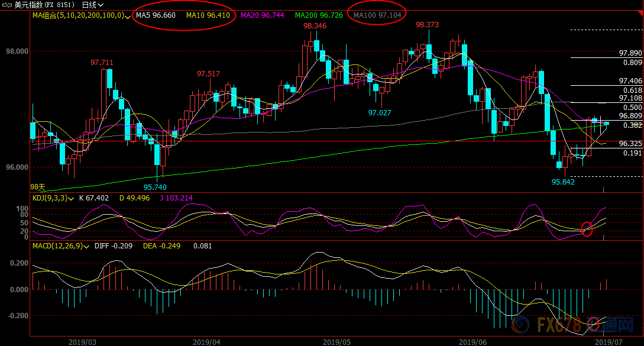
Task: Click the 2019/05 date on time axis
Action: click(337, 342)
